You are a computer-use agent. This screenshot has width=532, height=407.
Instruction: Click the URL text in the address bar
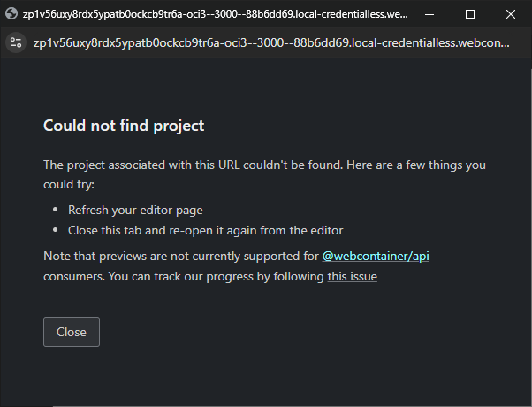271,42
